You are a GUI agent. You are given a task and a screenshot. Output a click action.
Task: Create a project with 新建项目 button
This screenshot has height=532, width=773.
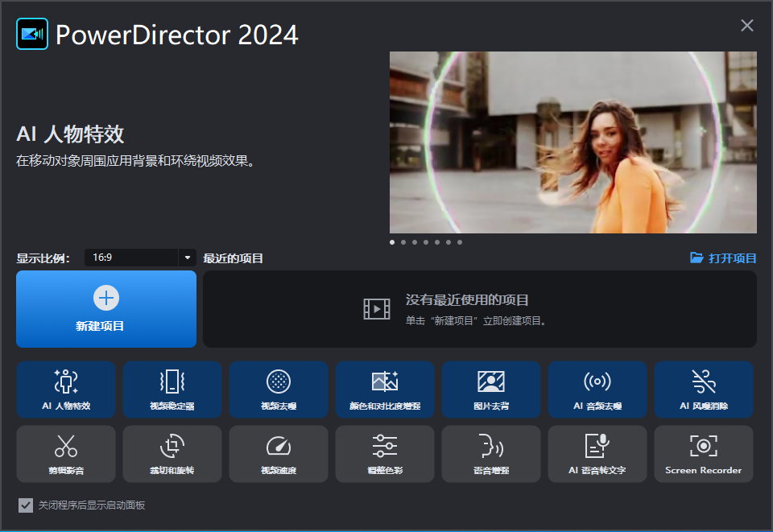[106, 309]
